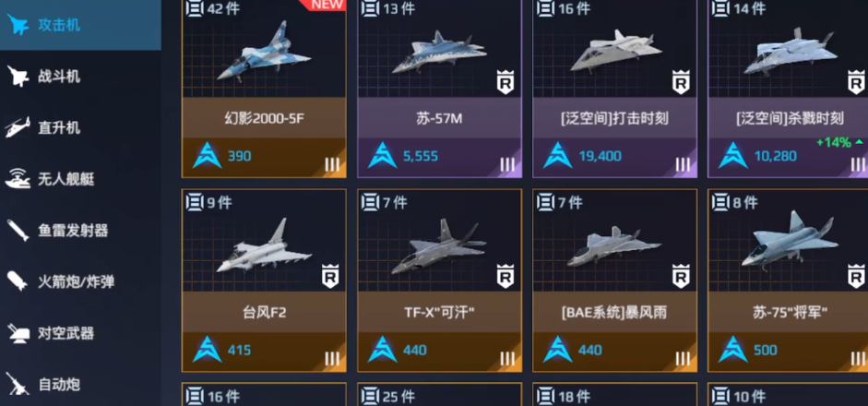Open the 对空武器 anti-air weapon icon
Screen dimensions: 868x406
[18, 333]
